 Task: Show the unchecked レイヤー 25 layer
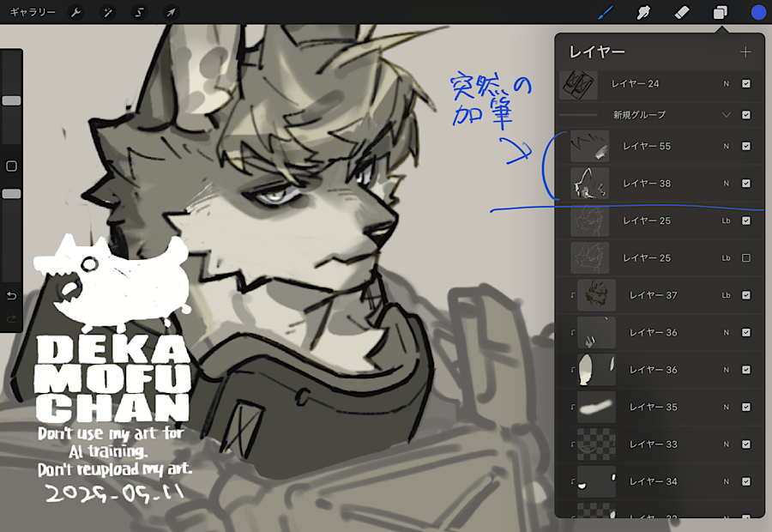point(745,257)
